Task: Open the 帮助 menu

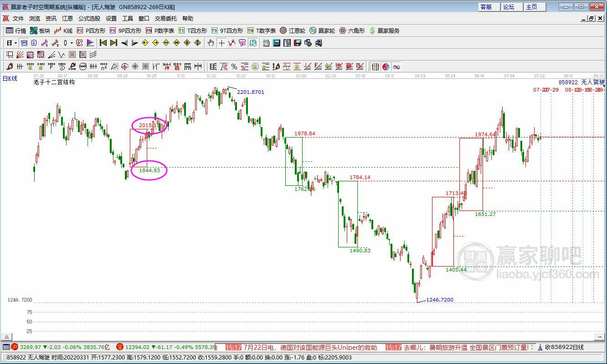Action: pyautogui.click(x=188, y=19)
